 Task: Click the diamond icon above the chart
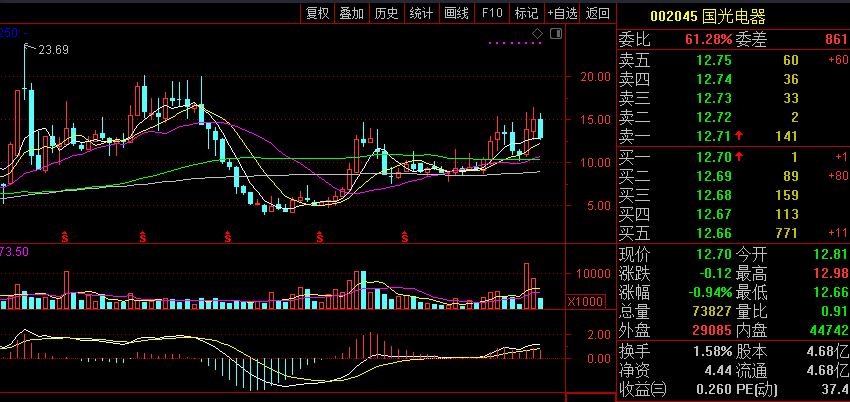point(537,34)
